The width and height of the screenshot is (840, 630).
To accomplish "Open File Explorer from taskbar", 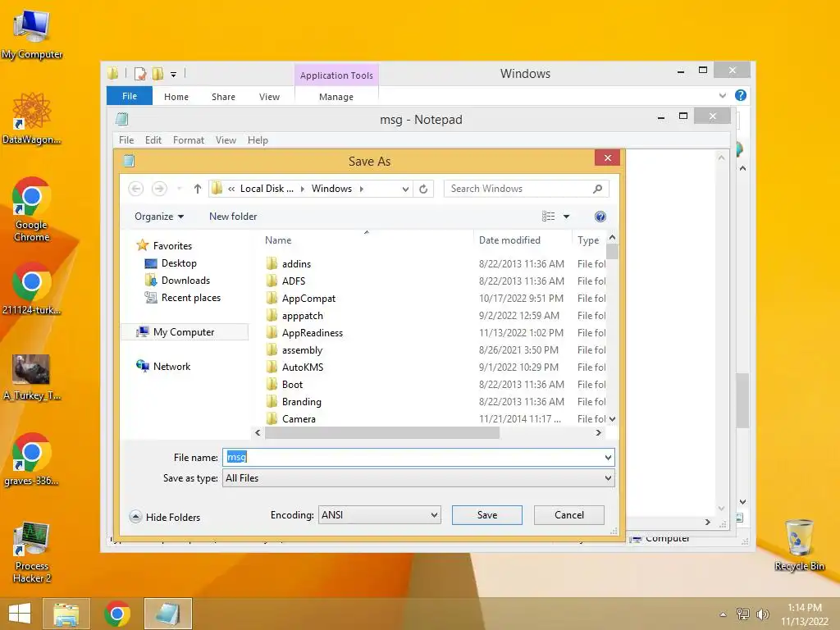I will click(66, 614).
